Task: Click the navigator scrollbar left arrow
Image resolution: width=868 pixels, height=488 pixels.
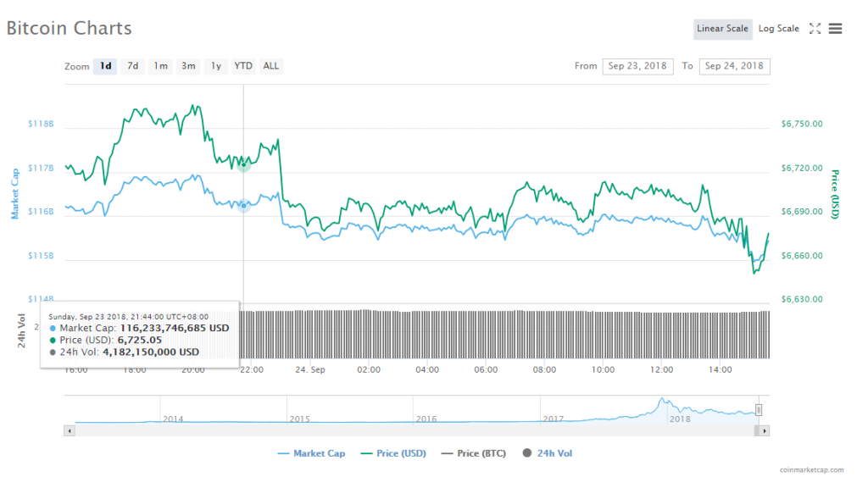Action: 70,431
